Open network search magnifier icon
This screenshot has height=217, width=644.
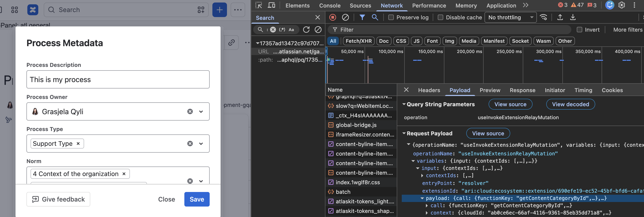(x=375, y=17)
